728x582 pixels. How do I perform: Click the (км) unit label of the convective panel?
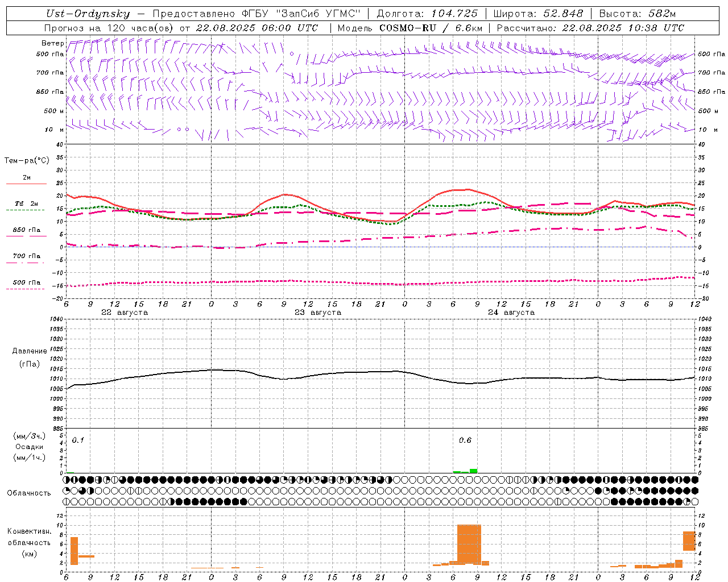coord(30,553)
